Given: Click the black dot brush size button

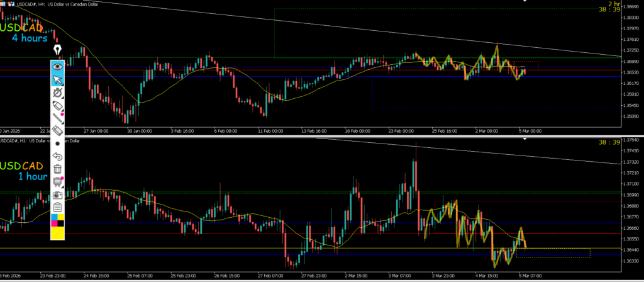Looking at the screenshot, I should point(58,144).
